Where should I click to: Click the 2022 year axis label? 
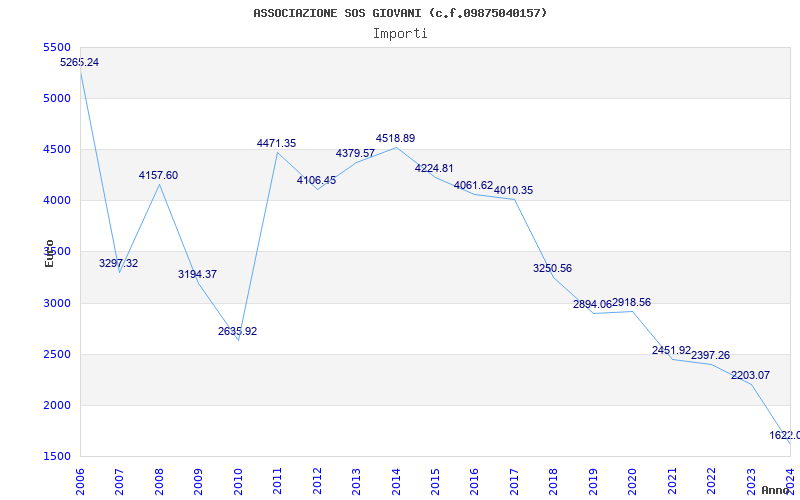click(712, 482)
